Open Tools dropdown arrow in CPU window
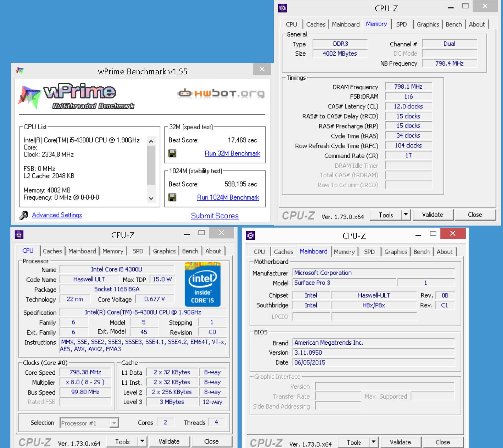 tap(142, 441)
